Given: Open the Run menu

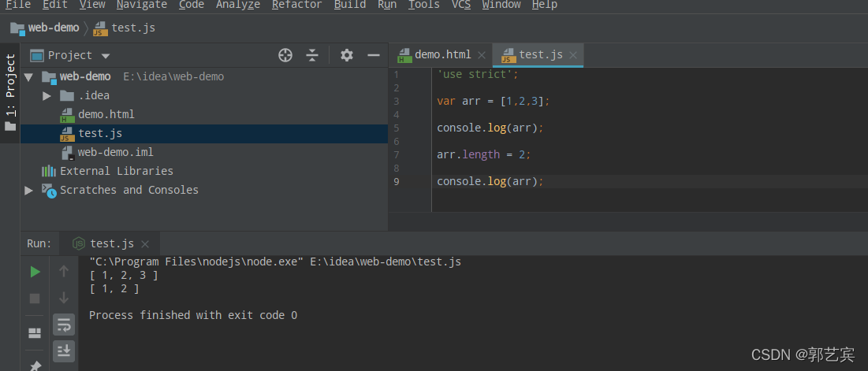Looking at the screenshot, I should pos(387,5).
